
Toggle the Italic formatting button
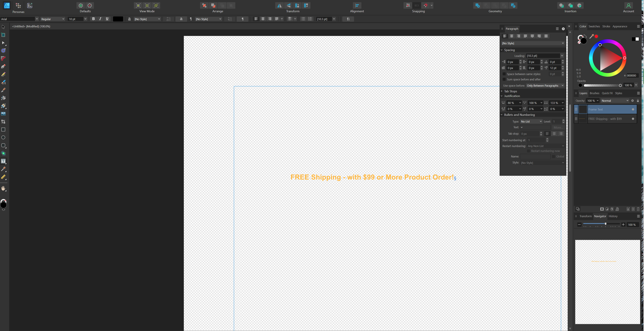pos(100,19)
